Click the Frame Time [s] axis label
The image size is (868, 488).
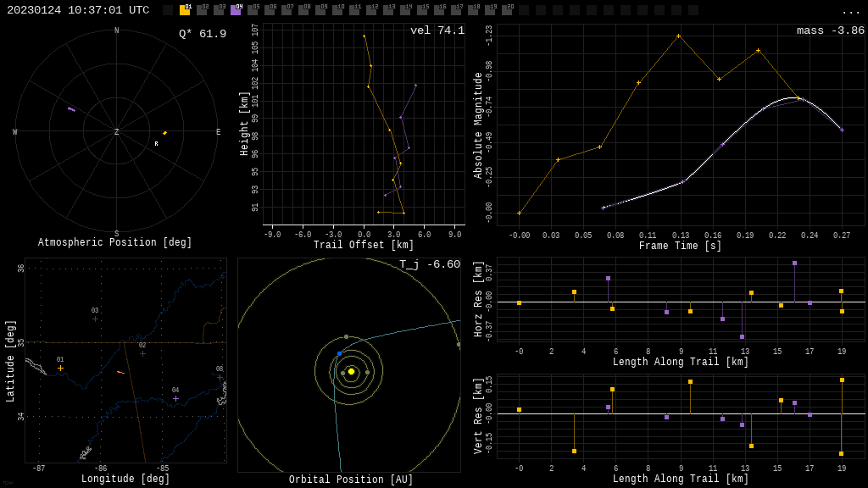click(x=680, y=245)
